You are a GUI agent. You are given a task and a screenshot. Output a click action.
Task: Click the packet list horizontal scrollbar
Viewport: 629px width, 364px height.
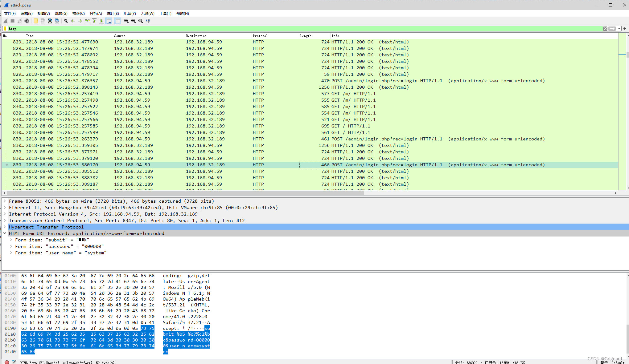[185, 193]
